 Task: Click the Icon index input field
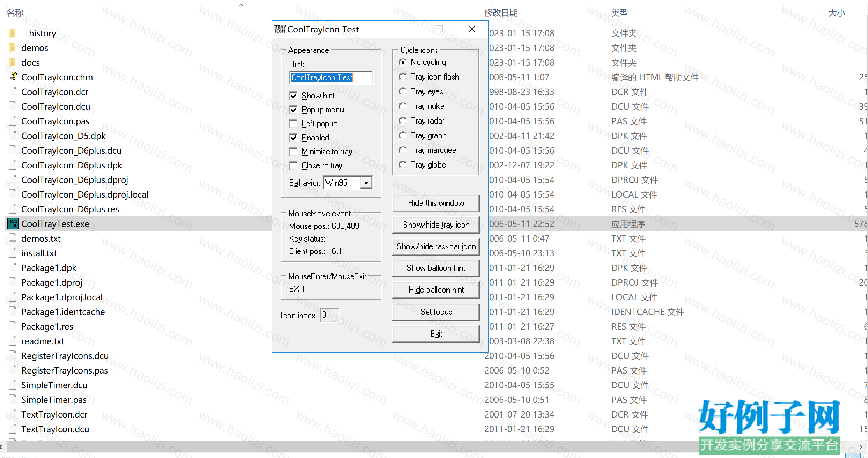coord(330,315)
